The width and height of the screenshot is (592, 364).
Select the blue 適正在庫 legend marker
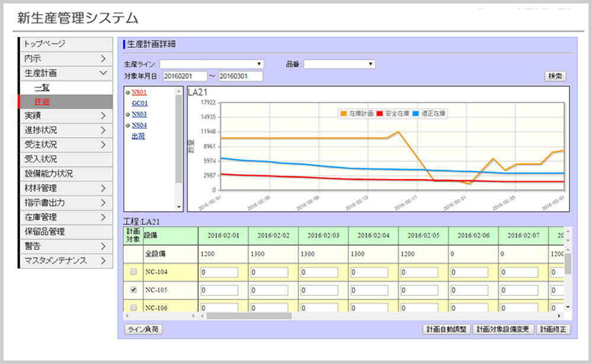point(415,112)
